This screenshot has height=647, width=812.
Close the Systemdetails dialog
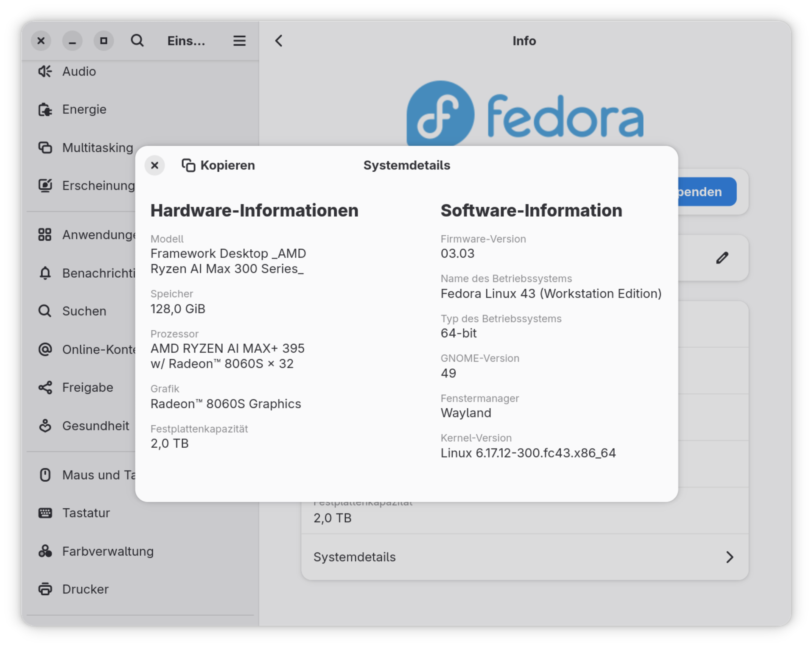pyautogui.click(x=154, y=165)
